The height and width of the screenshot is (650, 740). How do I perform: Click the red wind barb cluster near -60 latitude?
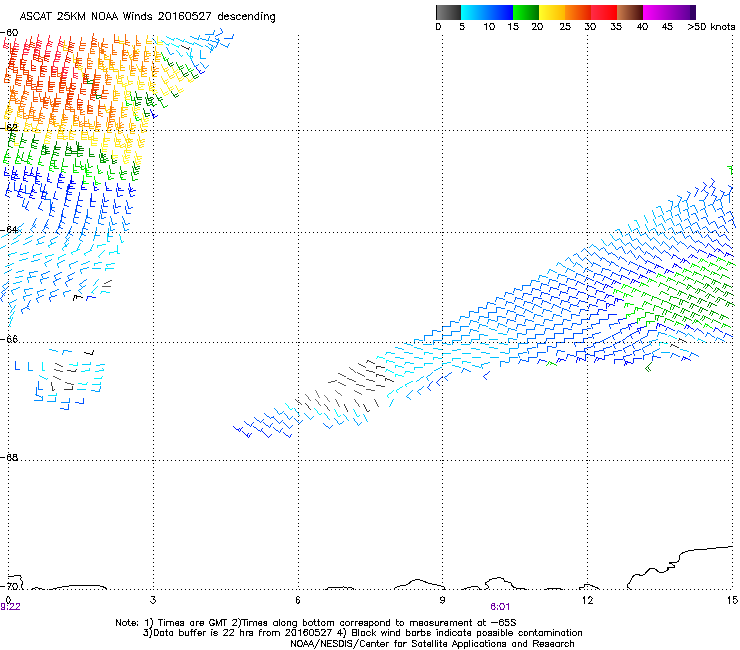tap(40, 59)
